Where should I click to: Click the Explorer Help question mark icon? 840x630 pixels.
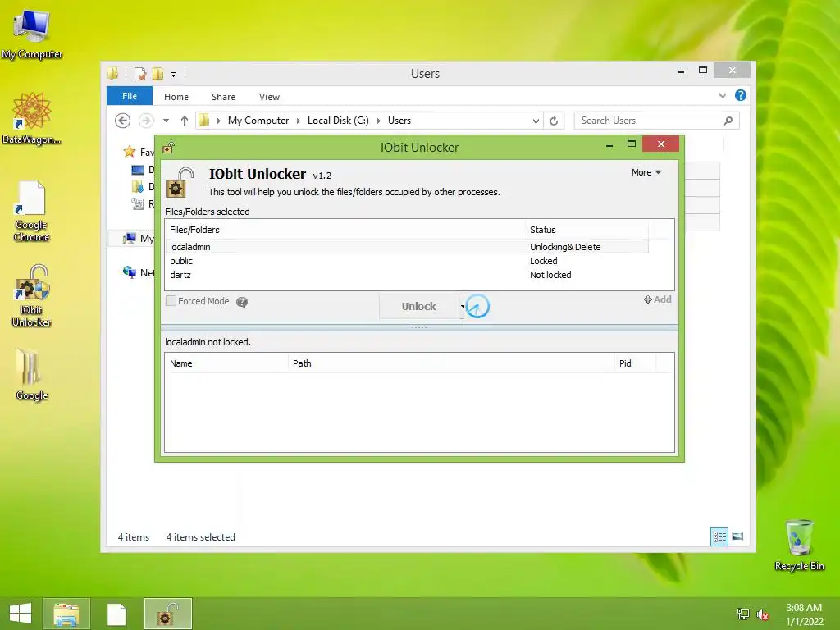pyautogui.click(x=741, y=95)
